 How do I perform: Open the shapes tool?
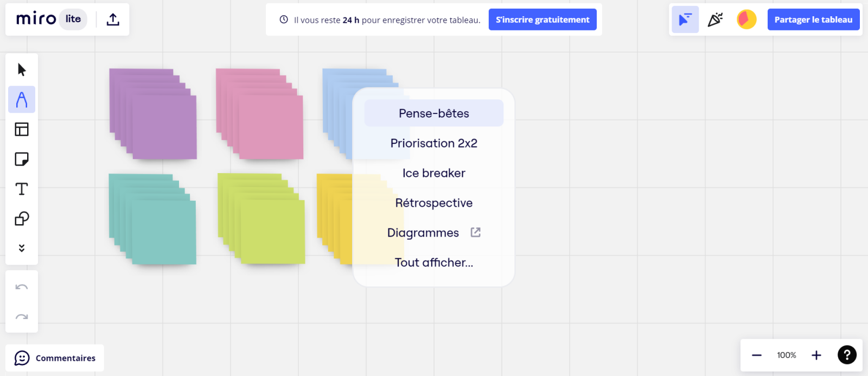pyautogui.click(x=22, y=219)
